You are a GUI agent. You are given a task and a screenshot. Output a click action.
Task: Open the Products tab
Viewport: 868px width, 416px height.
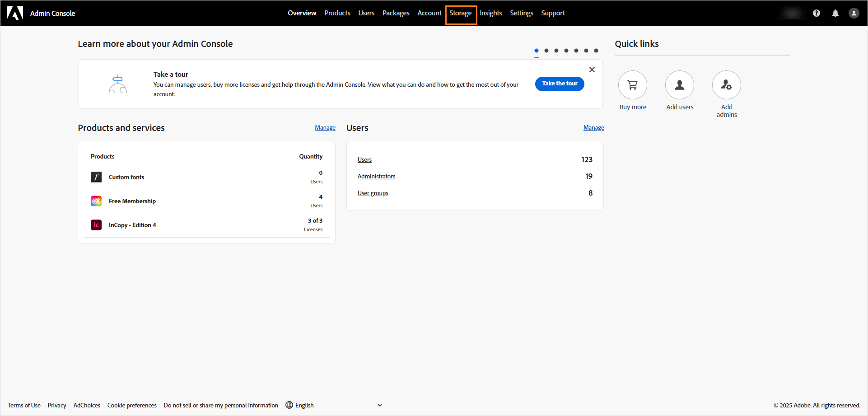coord(337,13)
